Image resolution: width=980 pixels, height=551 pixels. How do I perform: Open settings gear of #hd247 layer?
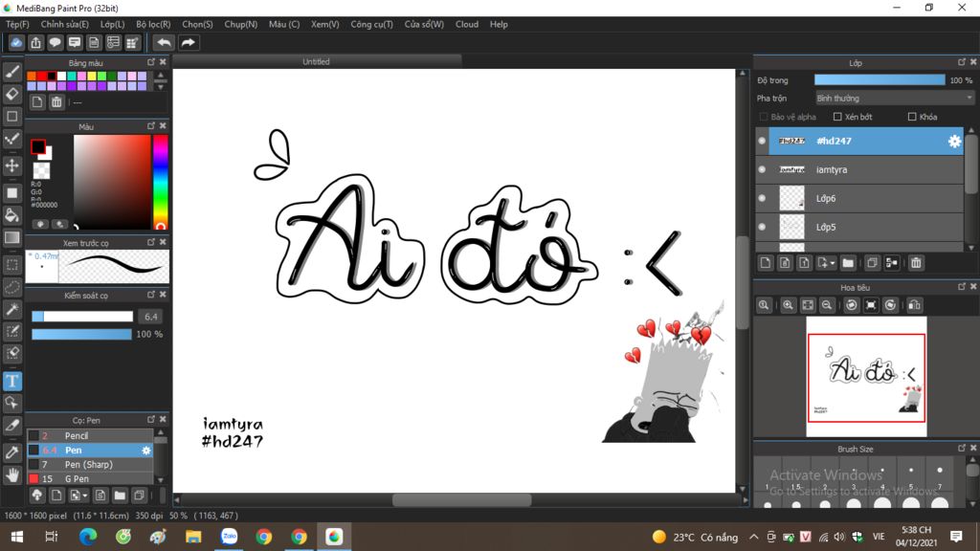954,142
